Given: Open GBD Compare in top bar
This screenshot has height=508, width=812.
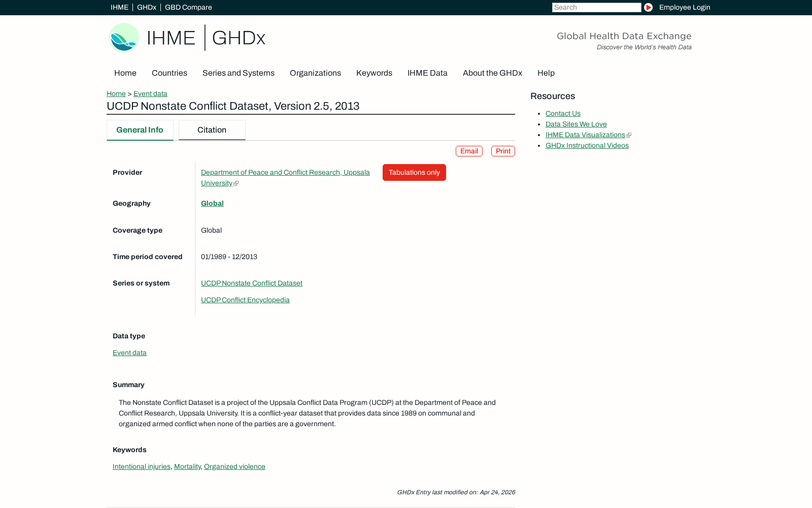Looking at the screenshot, I should (188, 7).
